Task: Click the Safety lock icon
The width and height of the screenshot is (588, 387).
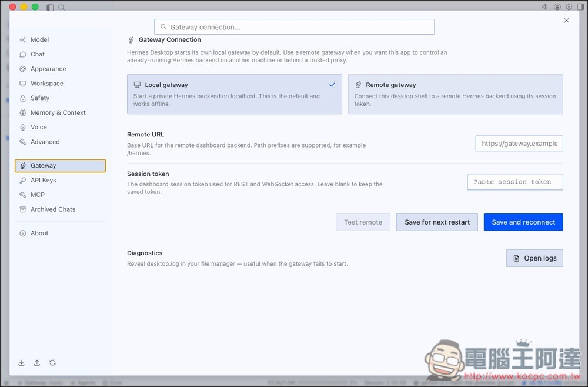Action: point(23,98)
